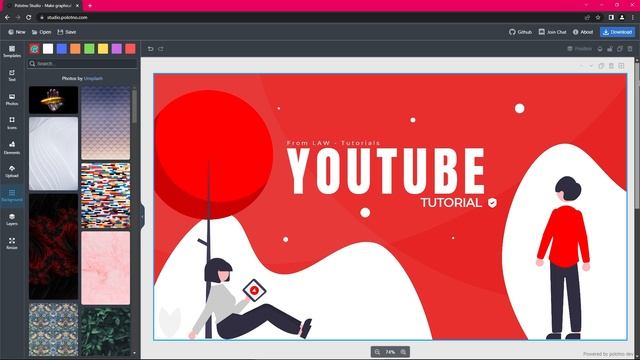The image size is (640, 360).
Task: Click the Save button
Action: pyautogui.click(x=67, y=32)
